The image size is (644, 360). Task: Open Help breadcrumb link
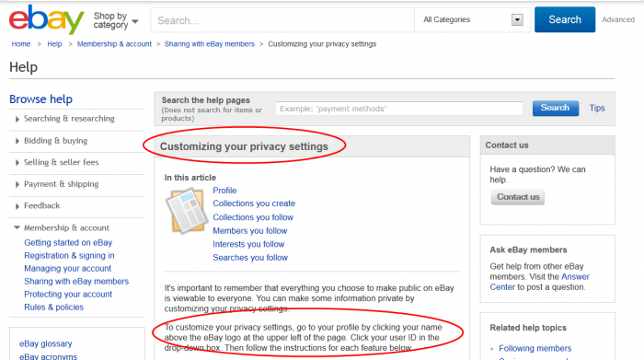coord(54,44)
